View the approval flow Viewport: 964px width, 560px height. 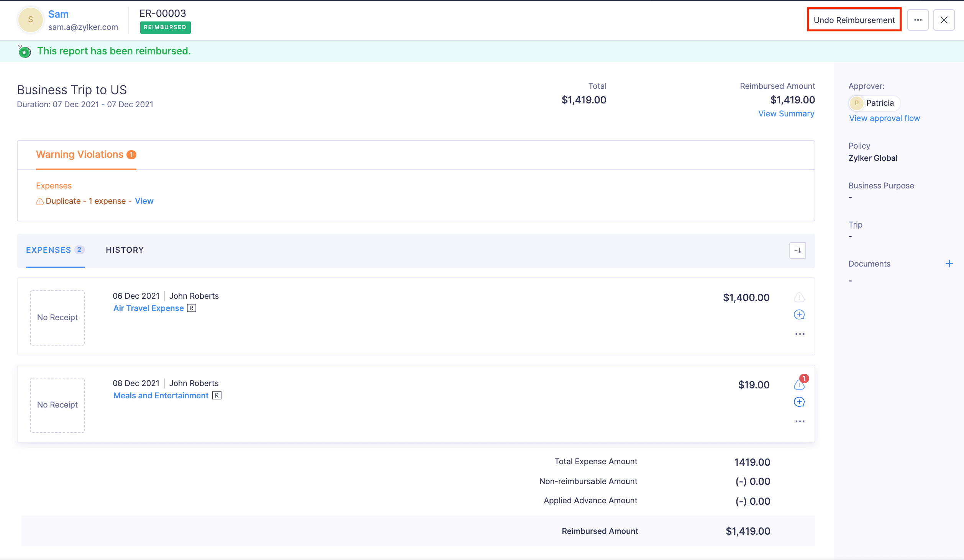click(x=884, y=118)
